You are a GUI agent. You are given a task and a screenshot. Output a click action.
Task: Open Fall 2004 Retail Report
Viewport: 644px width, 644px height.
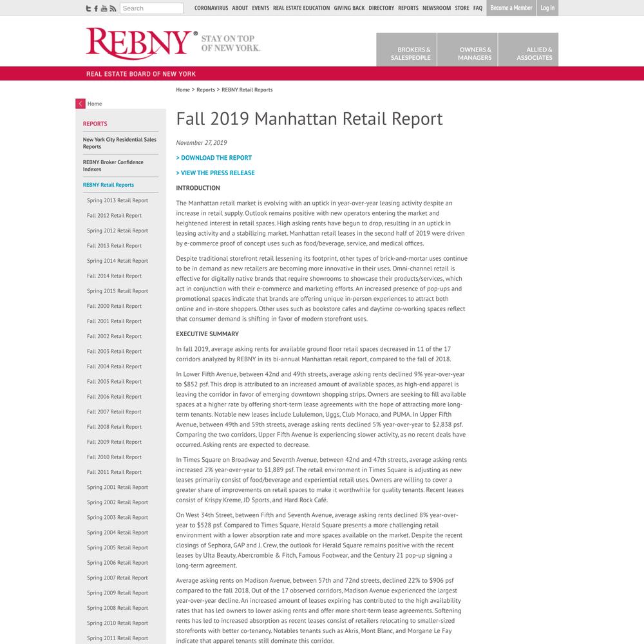click(114, 366)
